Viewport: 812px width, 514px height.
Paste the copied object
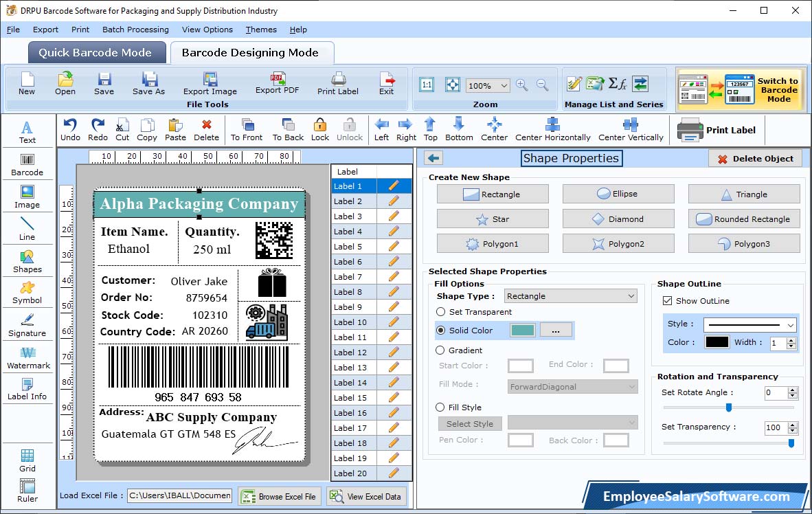175,130
